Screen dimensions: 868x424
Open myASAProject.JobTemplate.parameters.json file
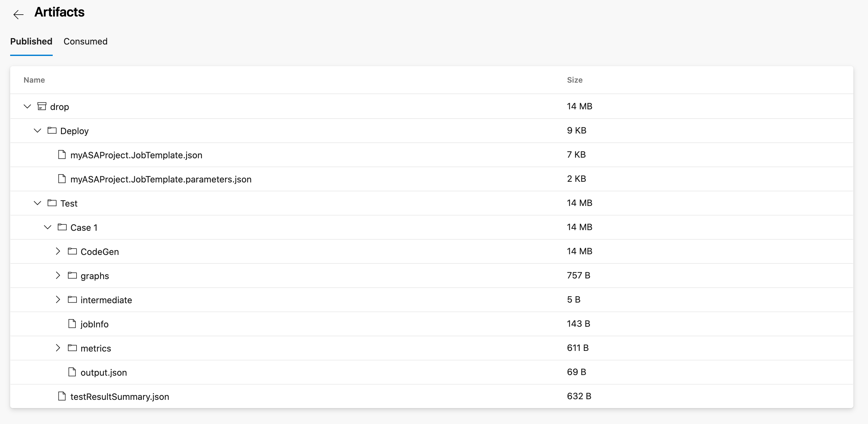point(161,179)
